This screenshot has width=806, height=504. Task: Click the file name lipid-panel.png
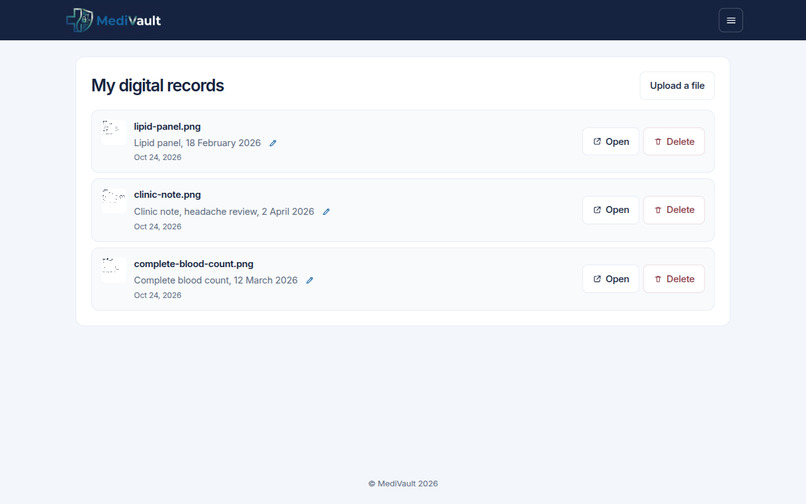167,127
